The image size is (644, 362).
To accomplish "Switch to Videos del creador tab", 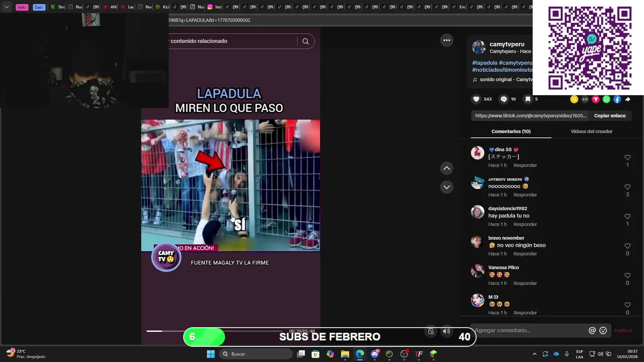I will pyautogui.click(x=591, y=131).
